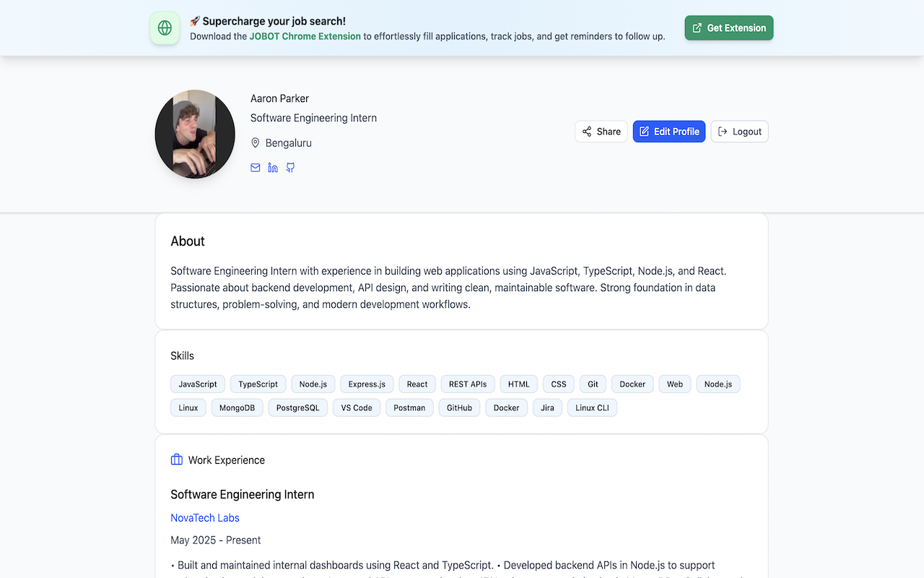Screen dimensions: 924x578
Task: Select the PostgreSQL skill chip
Action: click(x=297, y=407)
